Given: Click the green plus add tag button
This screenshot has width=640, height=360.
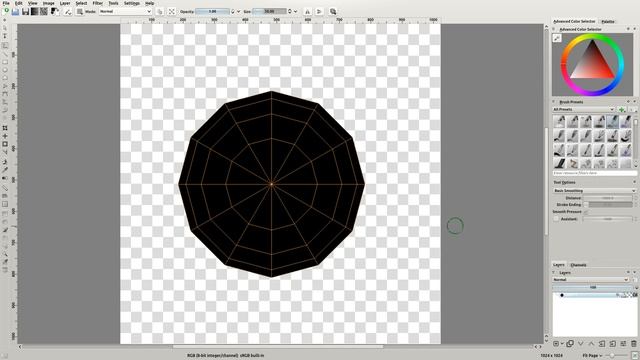Looking at the screenshot, I should coord(622,109).
